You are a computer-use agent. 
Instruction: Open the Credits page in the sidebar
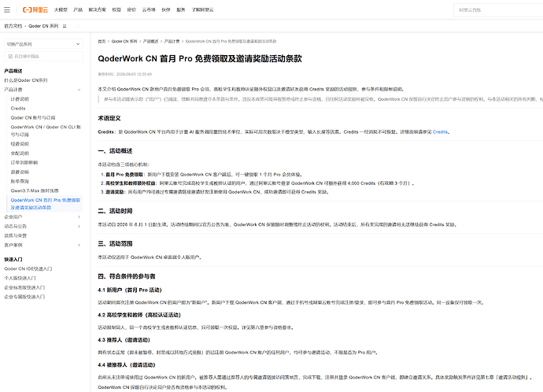point(18,109)
